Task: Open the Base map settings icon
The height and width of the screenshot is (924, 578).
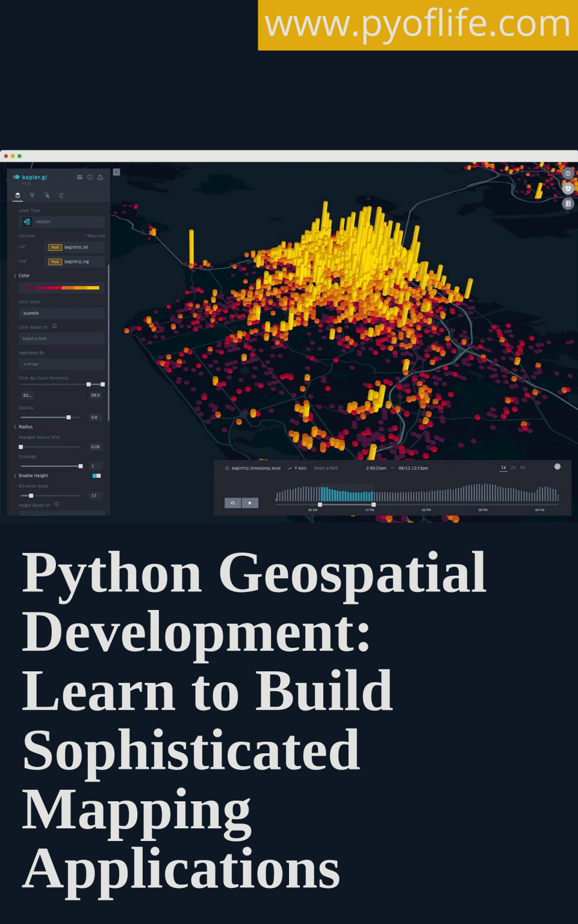Action: [x=61, y=196]
